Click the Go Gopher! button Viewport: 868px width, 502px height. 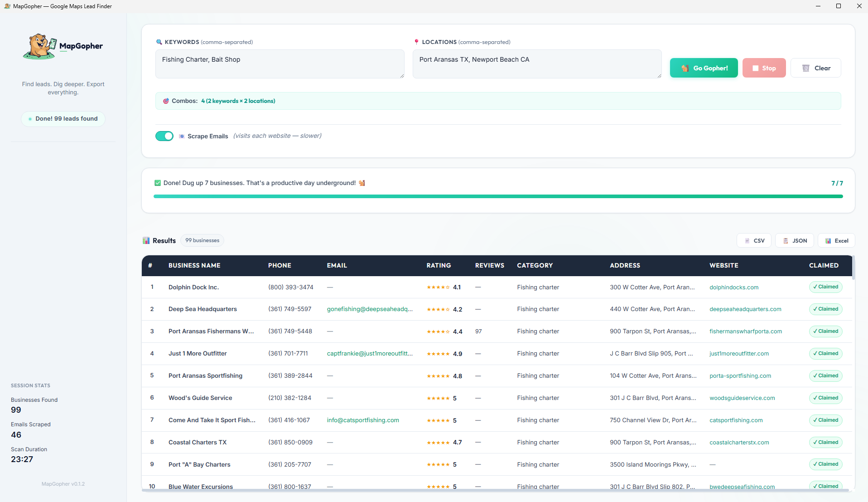(704, 68)
